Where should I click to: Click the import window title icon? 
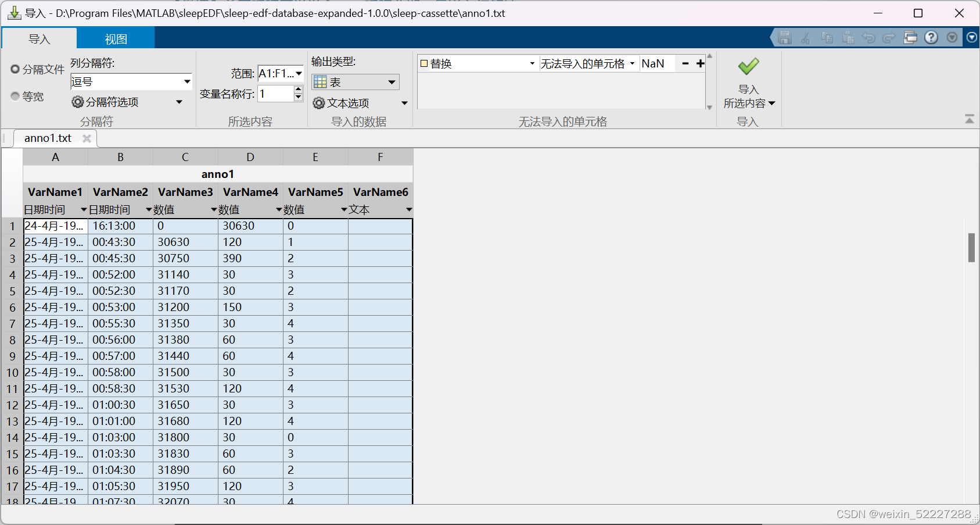tap(15, 13)
